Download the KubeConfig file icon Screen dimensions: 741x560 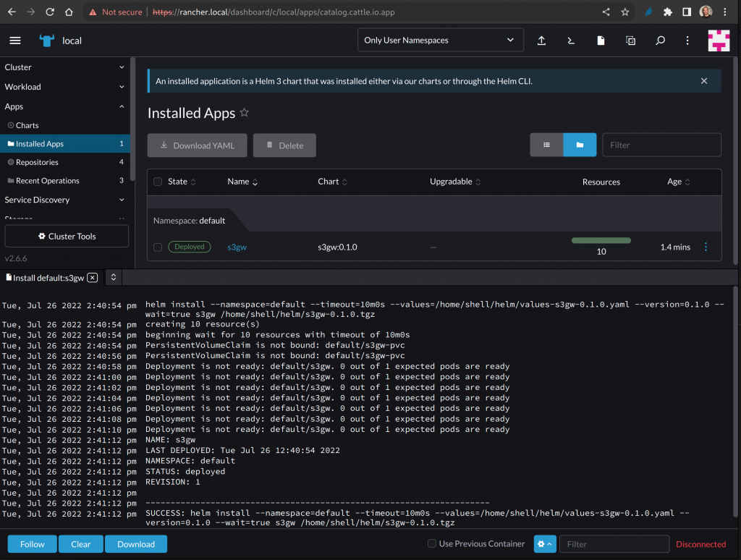[601, 41]
